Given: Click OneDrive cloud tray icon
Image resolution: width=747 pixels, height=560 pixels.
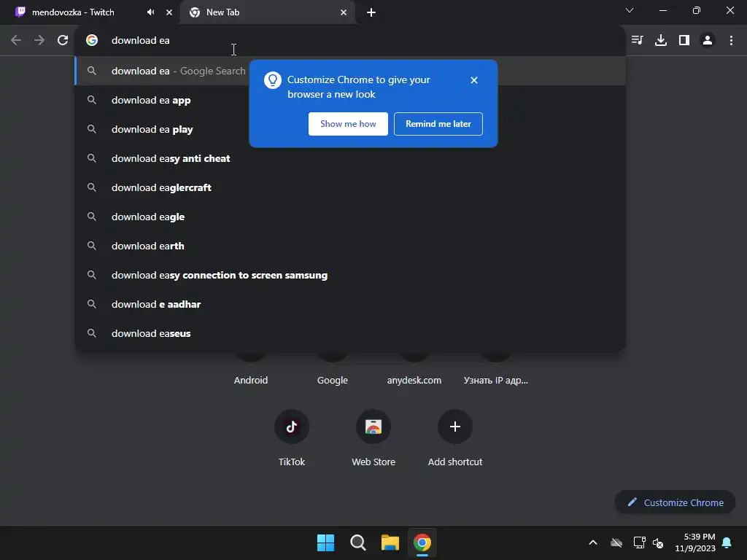Looking at the screenshot, I should [x=616, y=542].
